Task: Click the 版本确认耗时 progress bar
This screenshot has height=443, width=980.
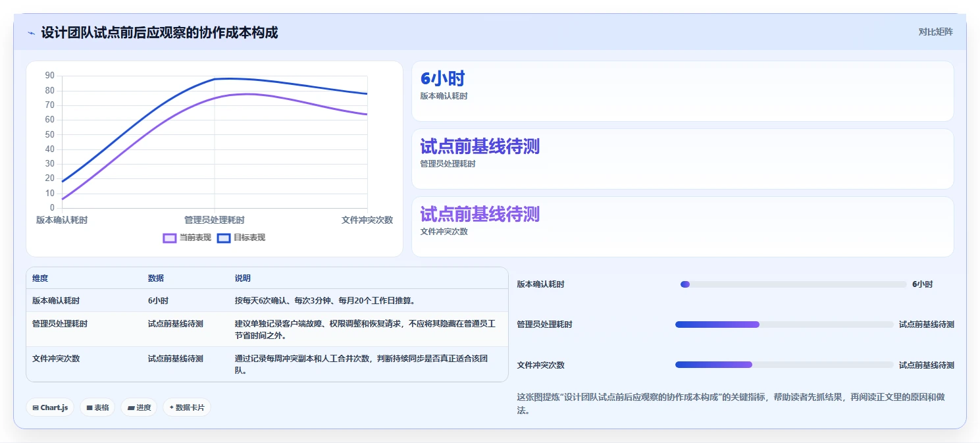Action: (x=794, y=284)
